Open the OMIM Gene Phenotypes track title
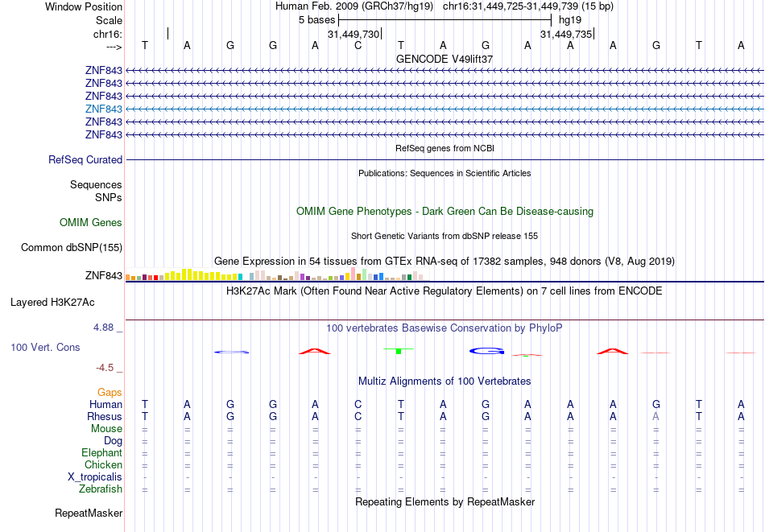Viewport: 765px width, 532px height. click(x=445, y=211)
